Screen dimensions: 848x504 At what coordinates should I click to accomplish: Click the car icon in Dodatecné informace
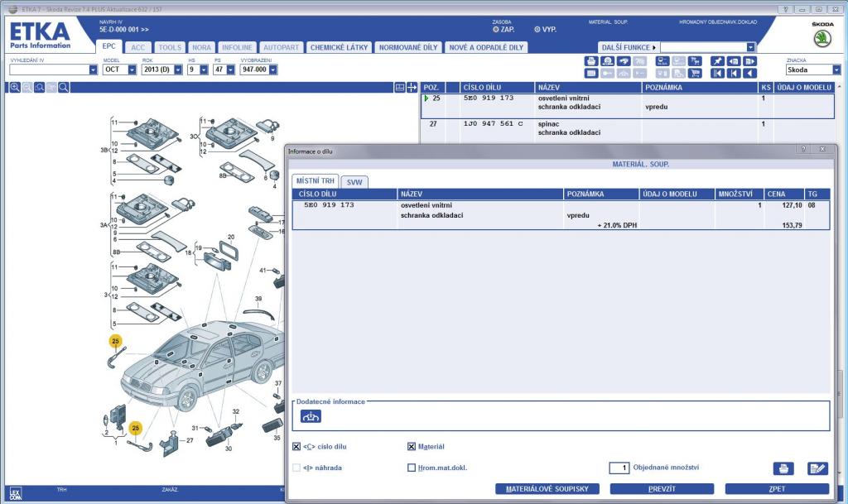click(x=311, y=416)
